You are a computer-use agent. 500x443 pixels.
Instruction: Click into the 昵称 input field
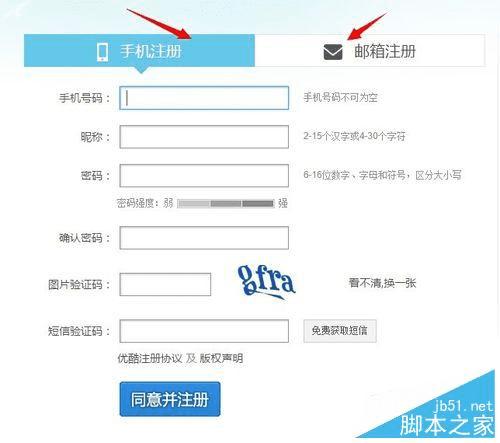point(204,137)
